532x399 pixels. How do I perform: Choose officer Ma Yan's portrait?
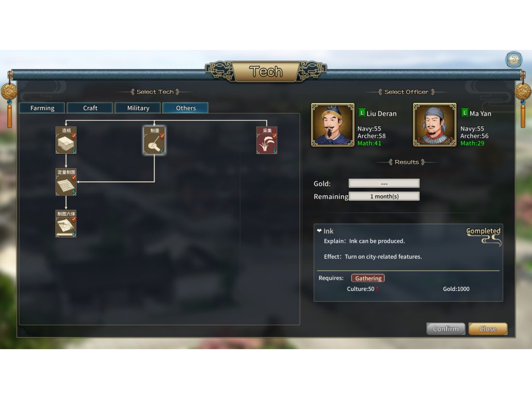tap(434, 125)
